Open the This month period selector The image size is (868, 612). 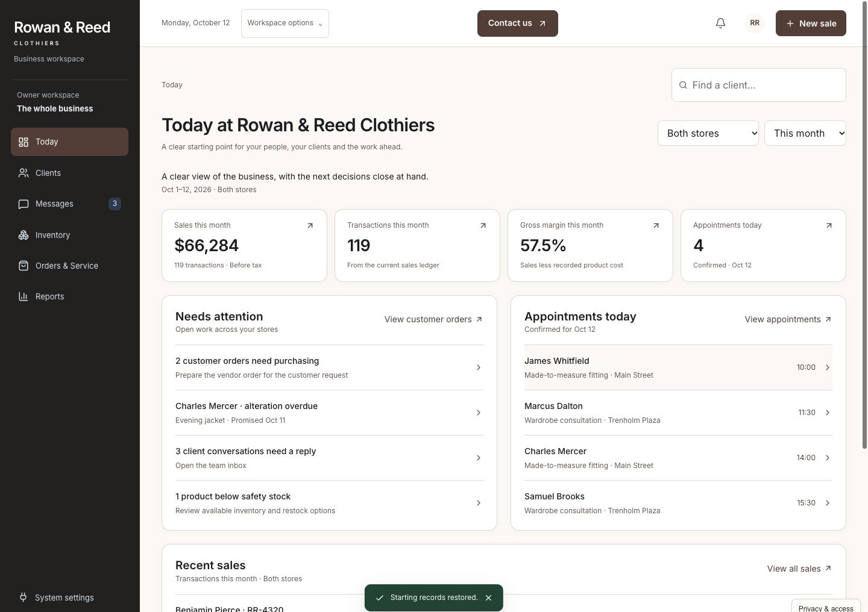pyautogui.click(x=805, y=133)
